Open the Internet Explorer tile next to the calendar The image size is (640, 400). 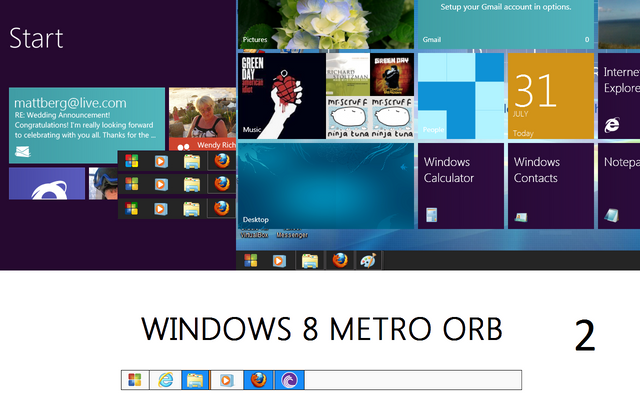(x=619, y=96)
